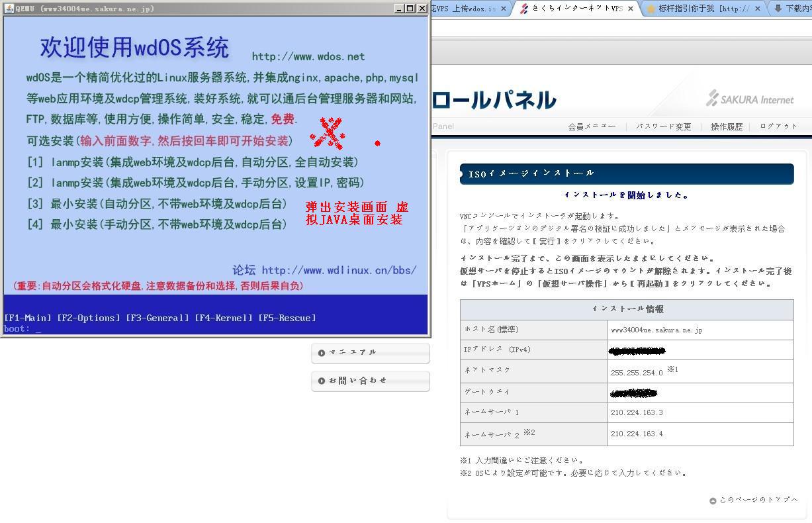Click the ネームサーバ 1 table cell
The image size is (812, 523).
(534, 412)
